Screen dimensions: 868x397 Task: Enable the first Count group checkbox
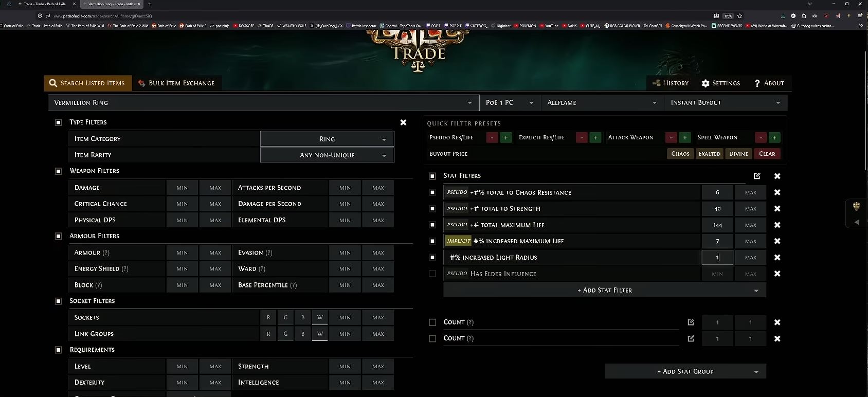pyautogui.click(x=432, y=322)
